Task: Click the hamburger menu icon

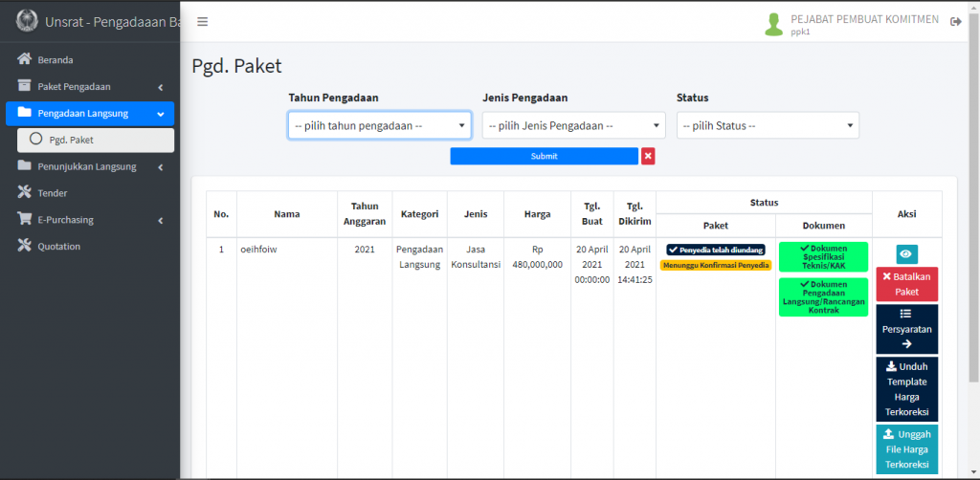Action: click(x=202, y=22)
